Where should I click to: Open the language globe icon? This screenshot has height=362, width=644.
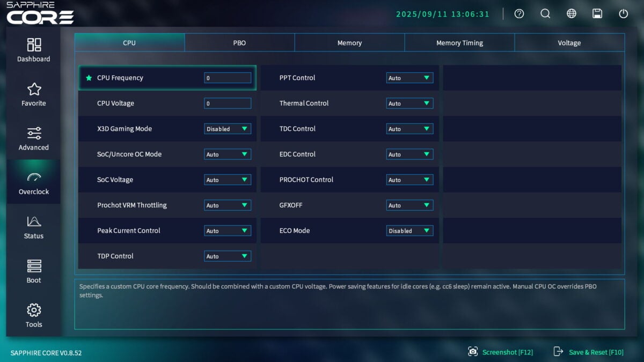point(572,14)
